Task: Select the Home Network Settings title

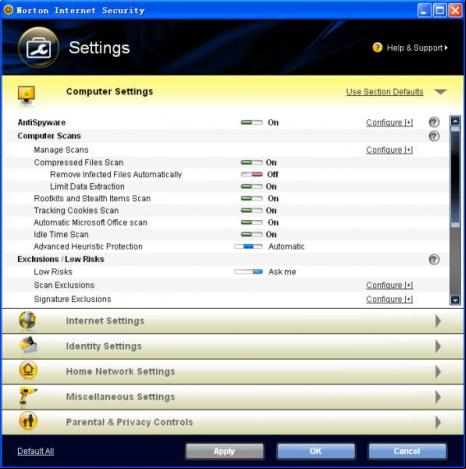Action: (120, 372)
